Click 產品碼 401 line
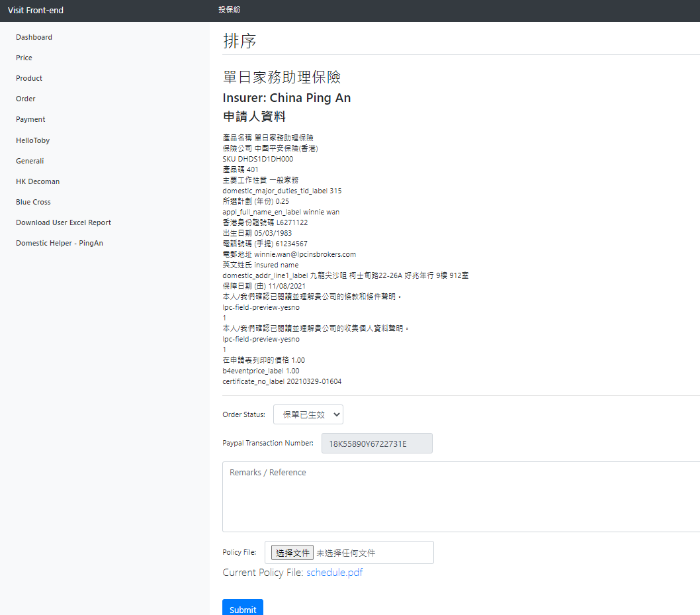The width and height of the screenshot is (700, 615). pos(240,169)
